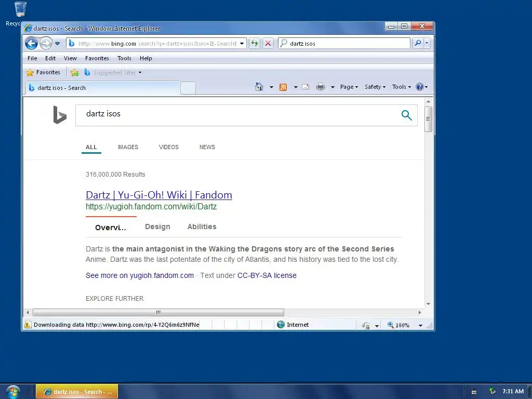
Task: Switch to the VIDEOS tab
Action: 169,147
